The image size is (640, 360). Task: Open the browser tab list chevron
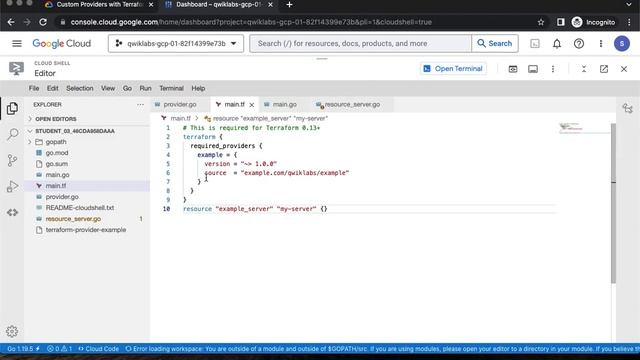(x=629, y=4)
